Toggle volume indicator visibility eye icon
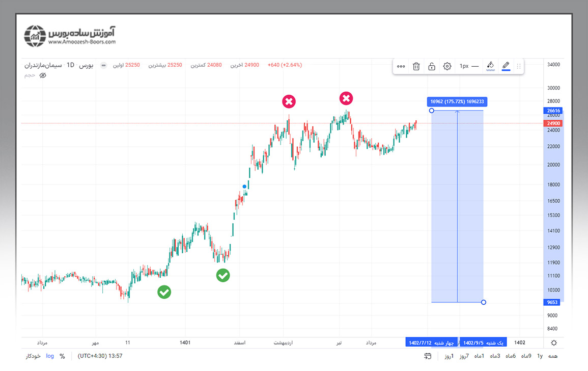Viewport: 588px width, 371px height. 43,75
